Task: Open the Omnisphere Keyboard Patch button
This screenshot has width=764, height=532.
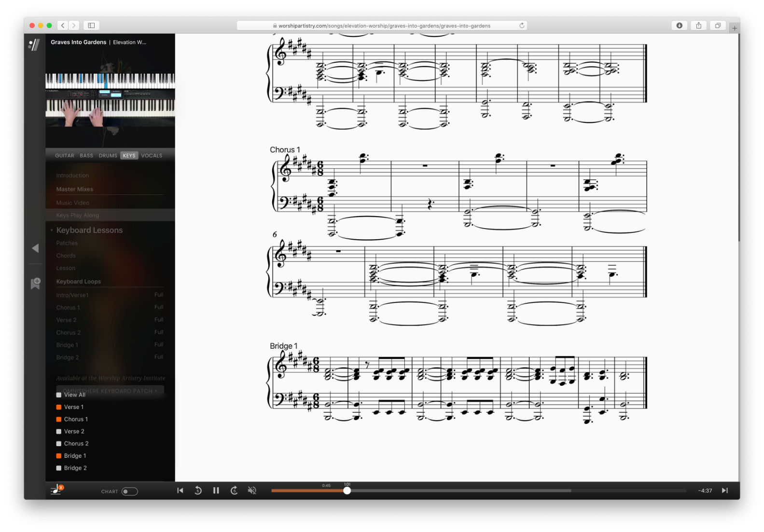Action: point(110,391)
